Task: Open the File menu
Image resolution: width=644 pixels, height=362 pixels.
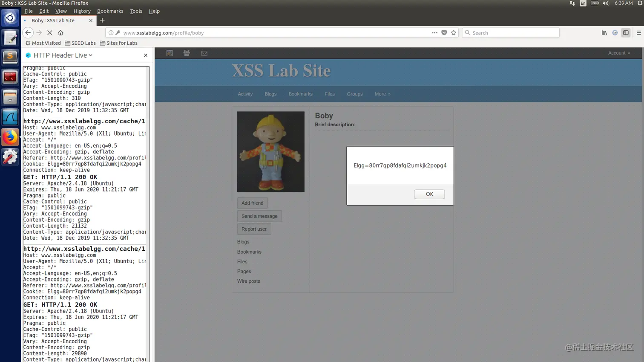Action: tap(29, 11)
